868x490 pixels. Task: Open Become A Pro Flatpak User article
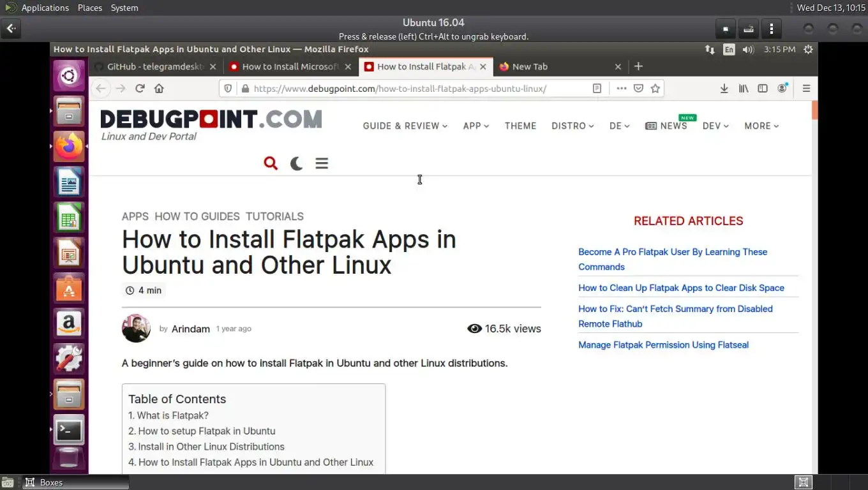click(673, 259)
